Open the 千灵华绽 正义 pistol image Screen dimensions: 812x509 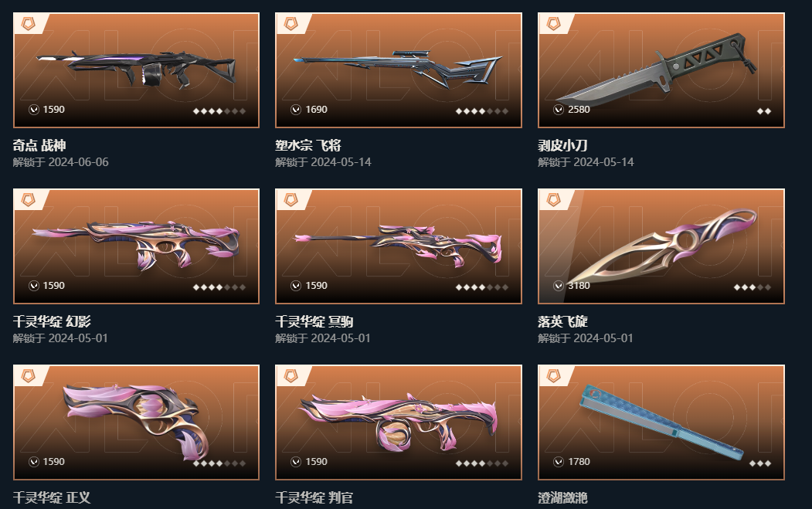(x=136, y=419)
